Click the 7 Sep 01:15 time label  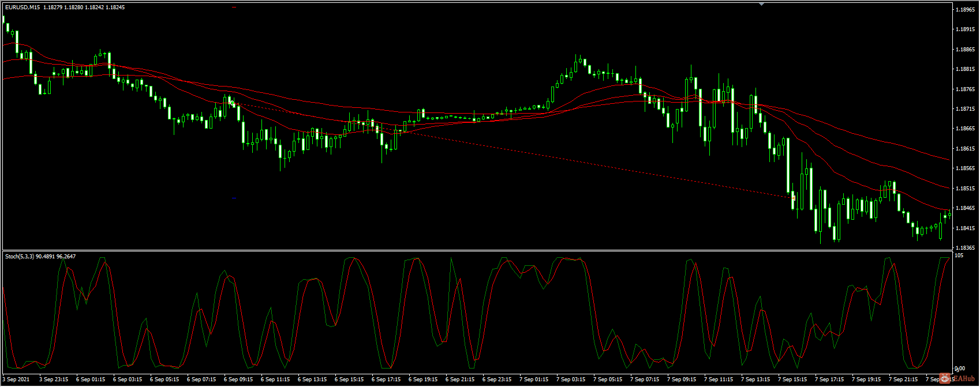(x=534, y=380)
